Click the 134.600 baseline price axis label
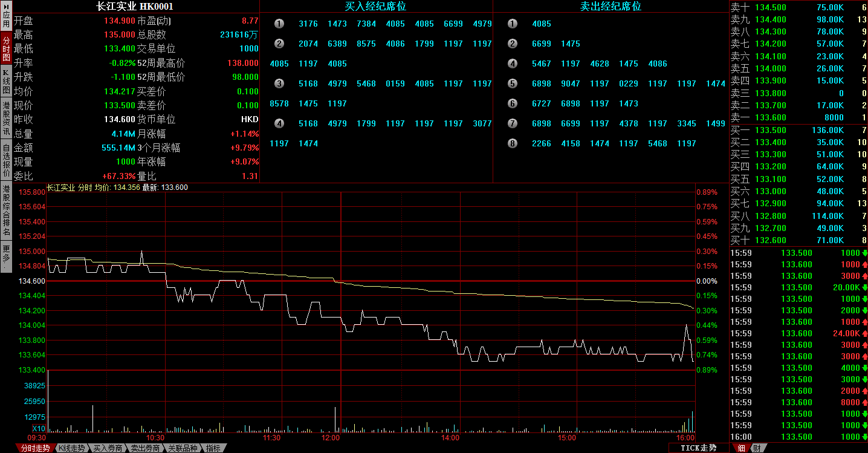 [32, 281]
